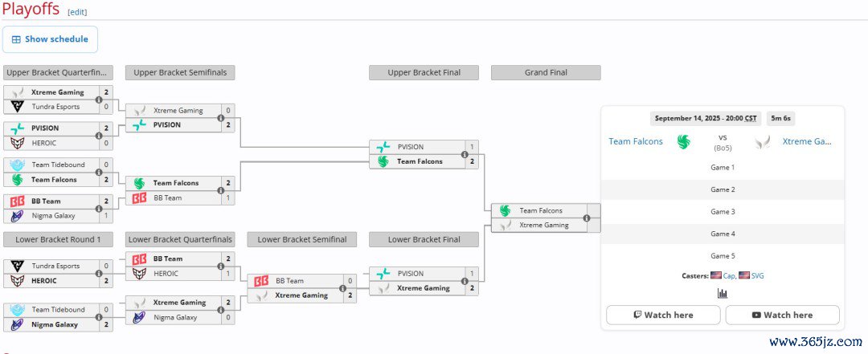This screenshot has height=354, width=868.
Task: Click Tundra Esports name in Lower Bracket Round 1
Action: tap(55, 266)
